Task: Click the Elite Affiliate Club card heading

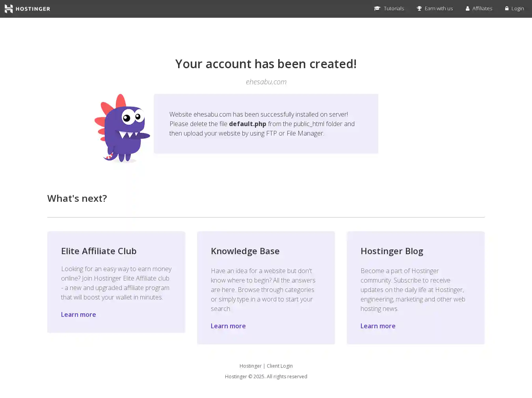Action: pos(99,251)
